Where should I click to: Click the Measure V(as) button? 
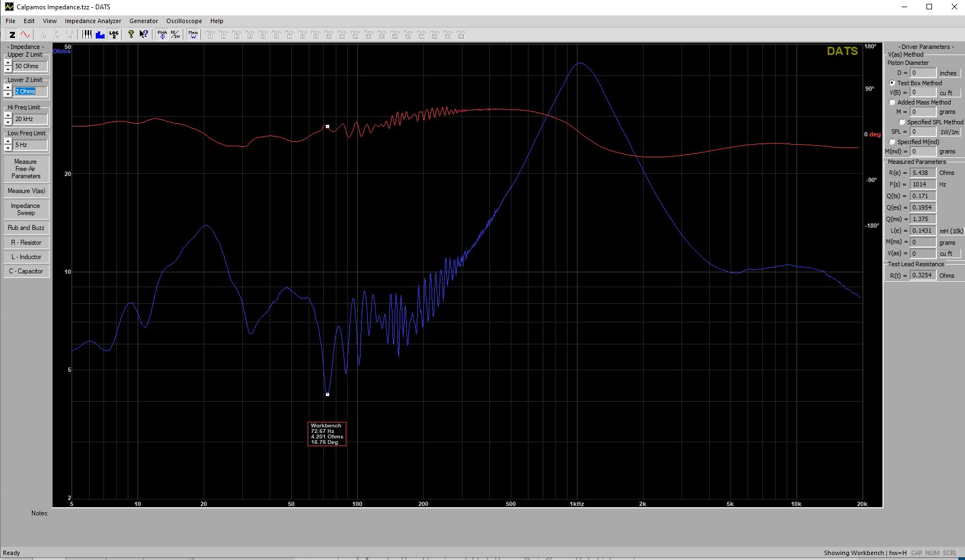[26, 191]
